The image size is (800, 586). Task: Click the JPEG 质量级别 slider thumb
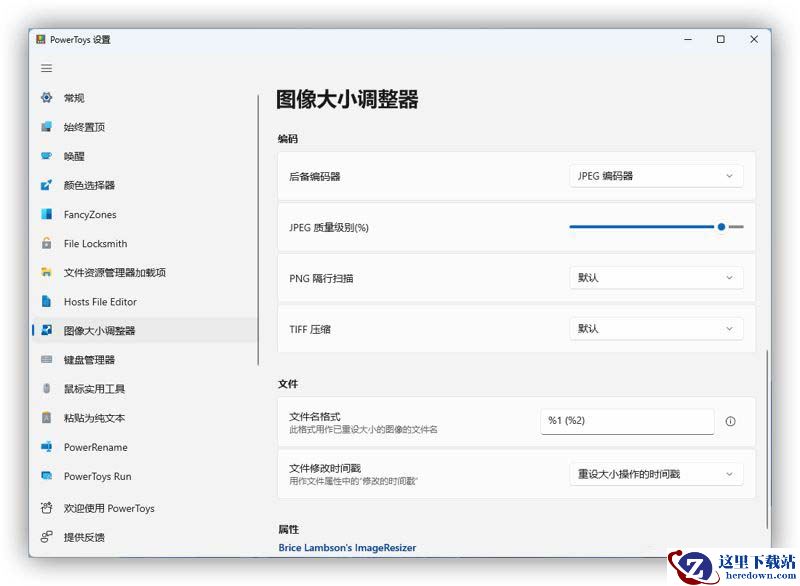(x=721, y=226)
